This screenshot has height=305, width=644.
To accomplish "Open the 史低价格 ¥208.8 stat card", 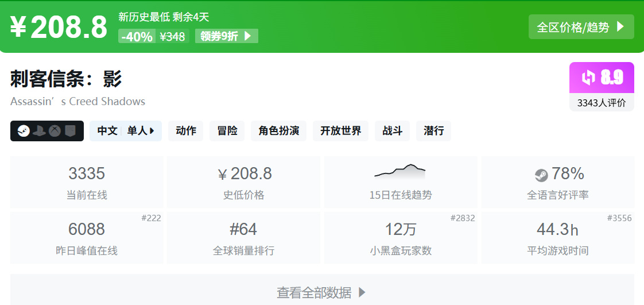I will tap(243, 182).
